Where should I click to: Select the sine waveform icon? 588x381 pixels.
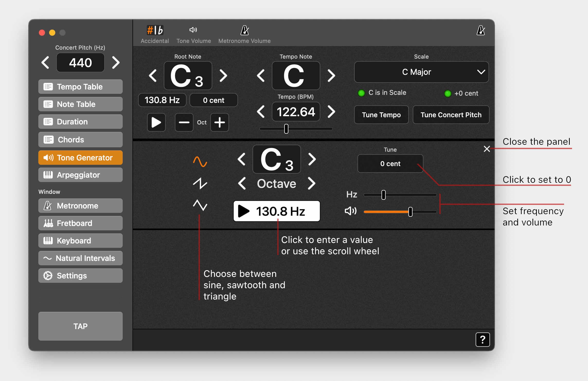click(x=200, y=161)
